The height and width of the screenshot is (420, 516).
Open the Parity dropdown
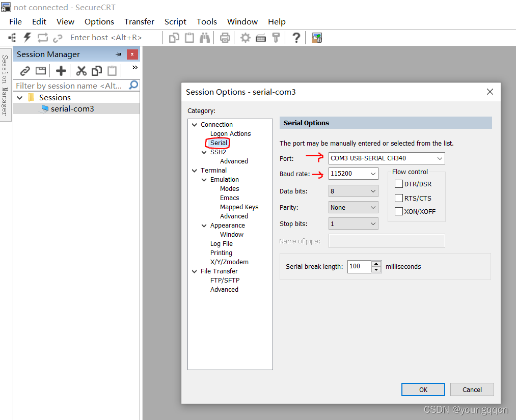click(x=373, y=208)
